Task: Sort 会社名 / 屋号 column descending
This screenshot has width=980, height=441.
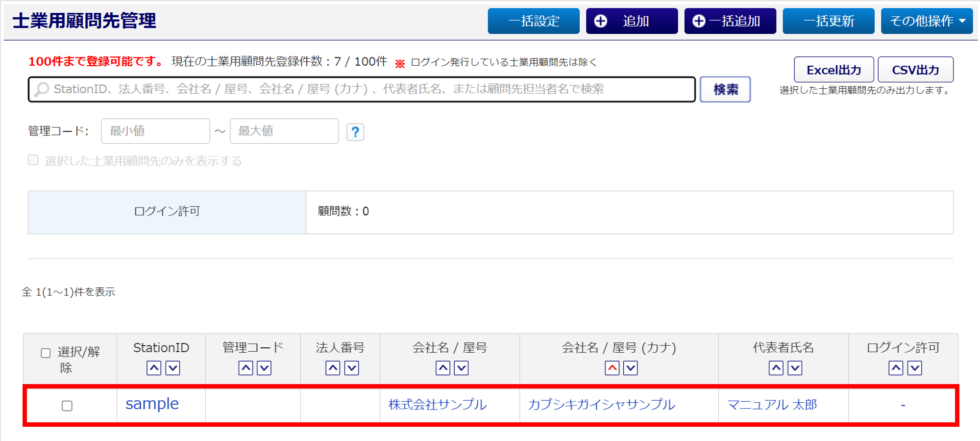Action: (x=462, y=368)
